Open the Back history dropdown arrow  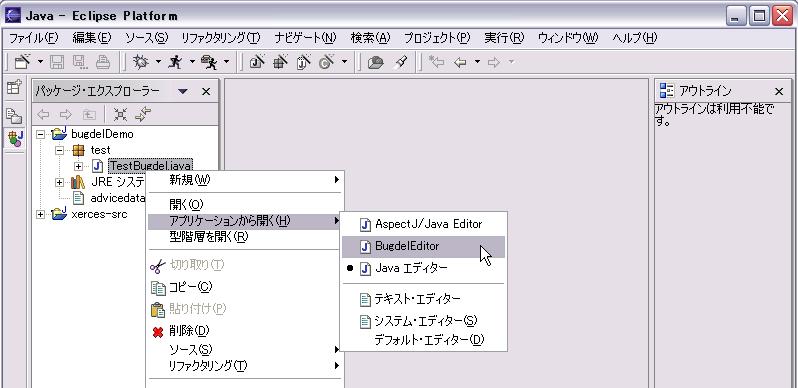click(477, 62)
